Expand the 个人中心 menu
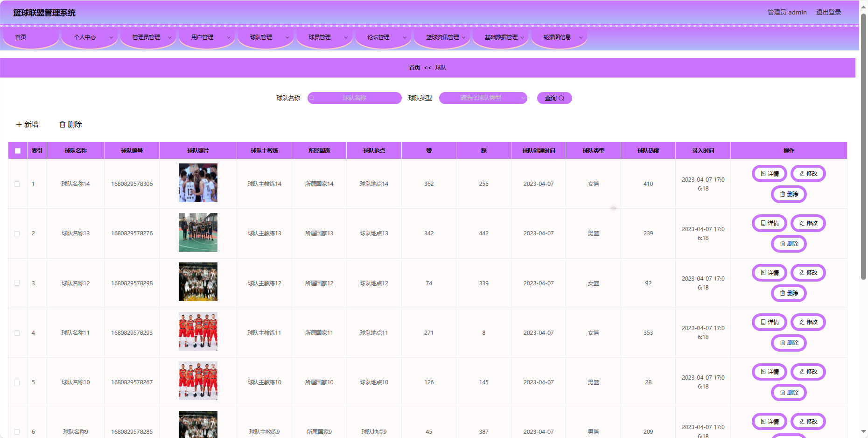 tap(89, 37)
